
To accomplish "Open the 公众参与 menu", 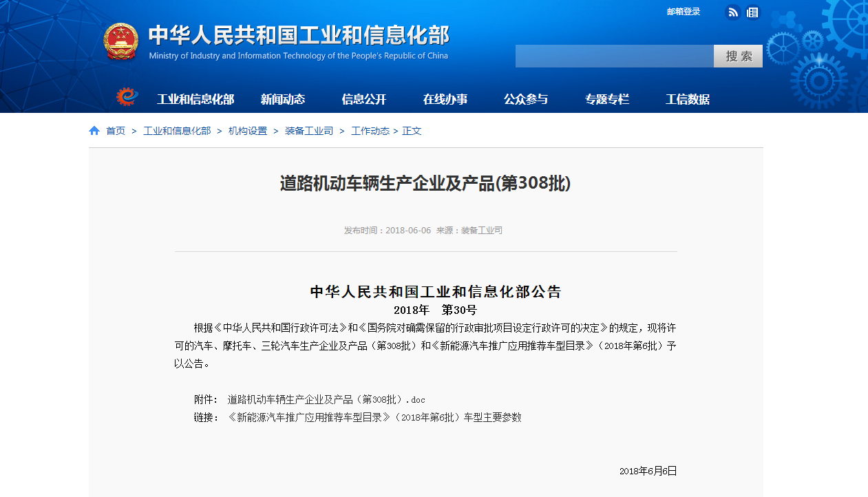I will click(x=526, y=99).
